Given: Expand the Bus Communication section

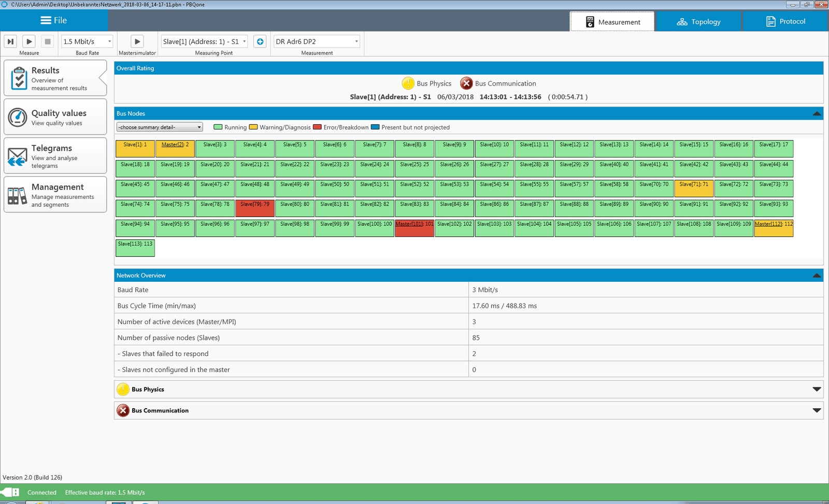Looking at the screenshot, I should pyautogui.click(x=817, y=411).
